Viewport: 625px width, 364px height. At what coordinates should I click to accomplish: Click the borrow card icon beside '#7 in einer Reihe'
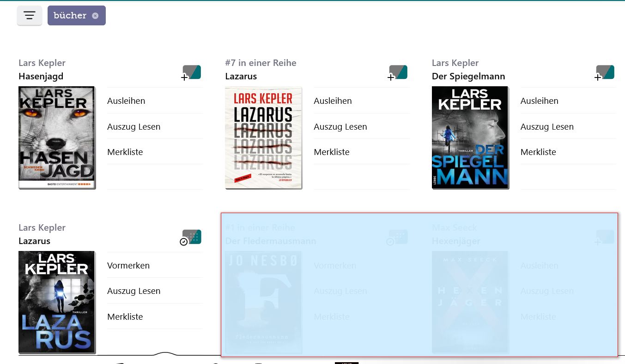pyautogui.click(x=398, y=72)
